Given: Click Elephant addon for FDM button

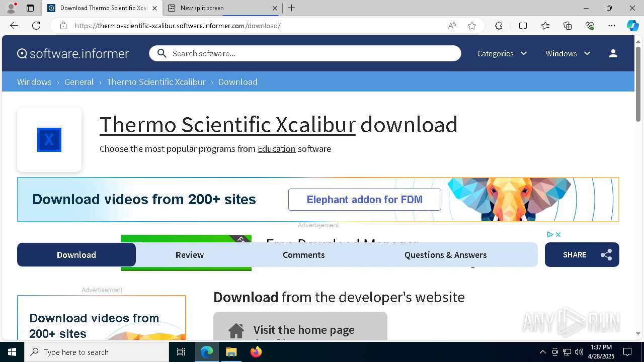Looking at the screenshot, I should [365, 200].
